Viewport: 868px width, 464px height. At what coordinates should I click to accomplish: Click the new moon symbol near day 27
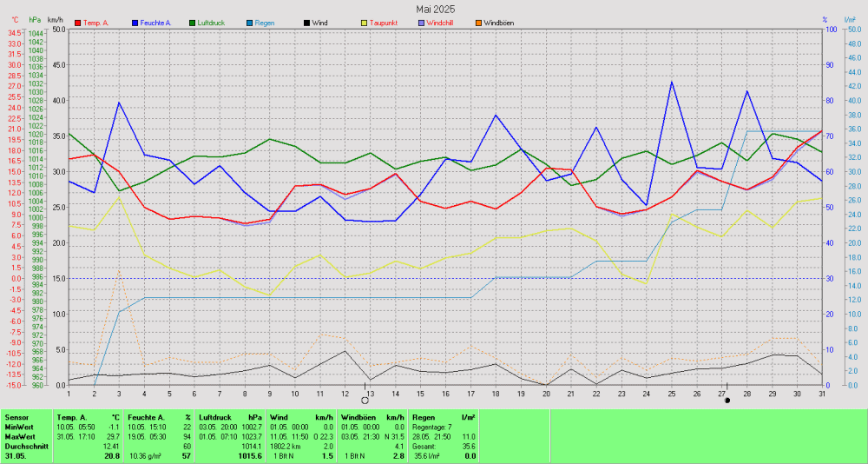[727, 400]
